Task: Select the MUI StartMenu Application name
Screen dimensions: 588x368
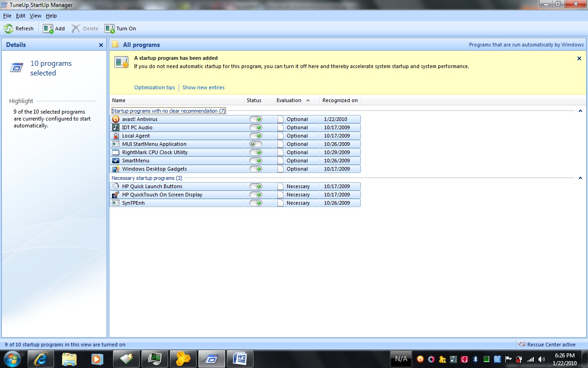Action: 154,144
